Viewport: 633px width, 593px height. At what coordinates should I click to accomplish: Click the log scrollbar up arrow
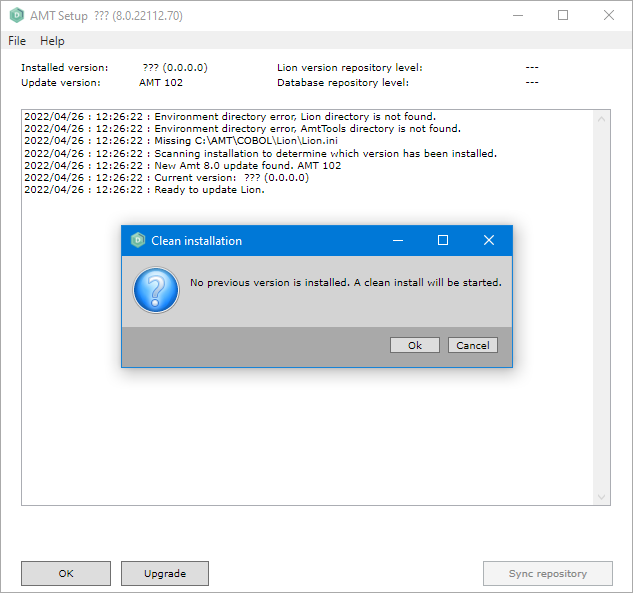(x=601, y=119)
